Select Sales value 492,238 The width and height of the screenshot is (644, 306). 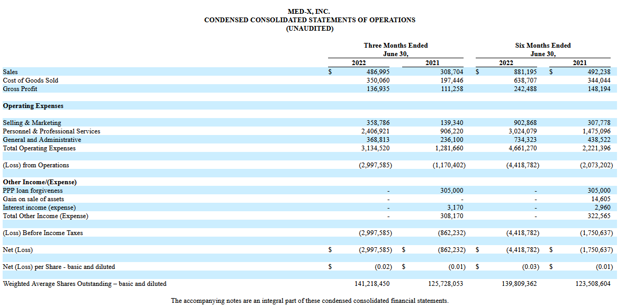coord(598,72)
